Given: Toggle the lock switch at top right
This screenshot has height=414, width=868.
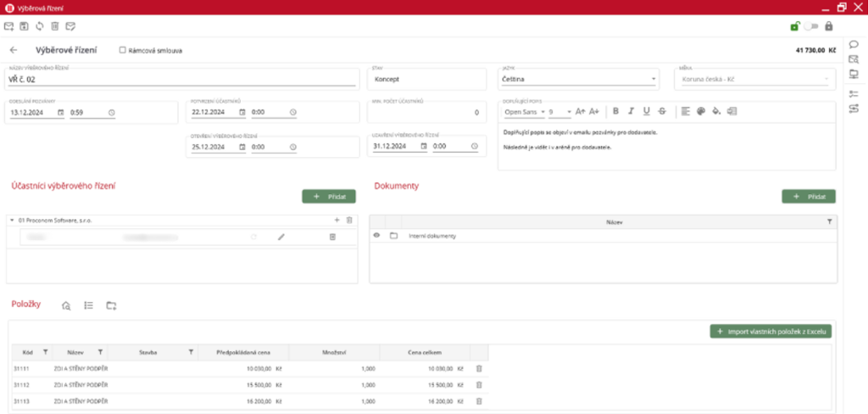Looking at the screenshot, I should [811, 26].
